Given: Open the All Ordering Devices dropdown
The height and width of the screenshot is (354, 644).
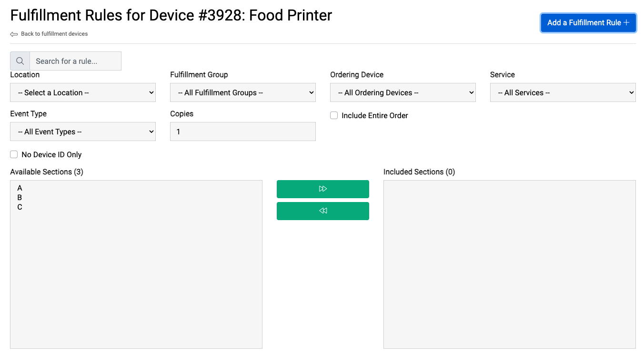Looking at the screenshot, I should pos(403,92).
